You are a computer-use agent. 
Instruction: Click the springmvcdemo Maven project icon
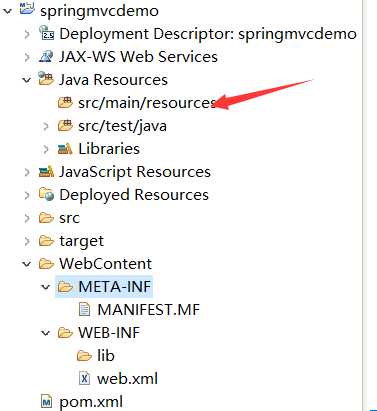[x=27, y=7]
